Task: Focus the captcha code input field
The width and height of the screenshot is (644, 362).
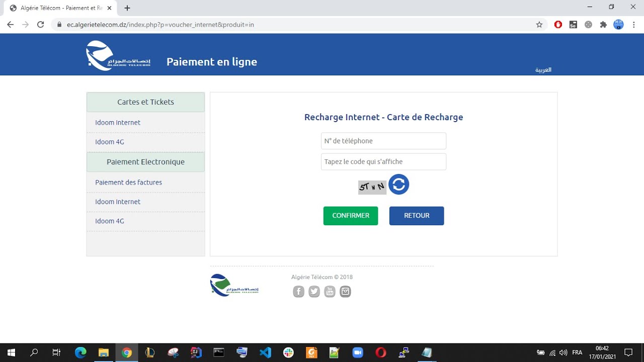Action: [383, 162]
